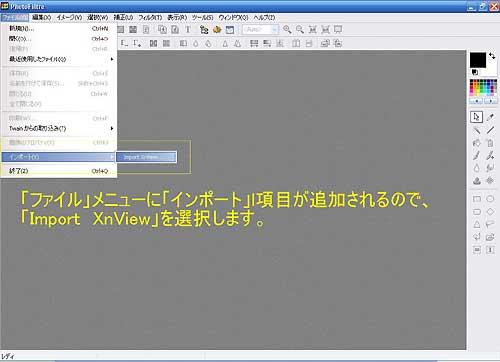Viewport: 500px width, 362px height.
Task: Click Import XnView submenu entry
Action: pyautogui.click(x=146, y=157)
